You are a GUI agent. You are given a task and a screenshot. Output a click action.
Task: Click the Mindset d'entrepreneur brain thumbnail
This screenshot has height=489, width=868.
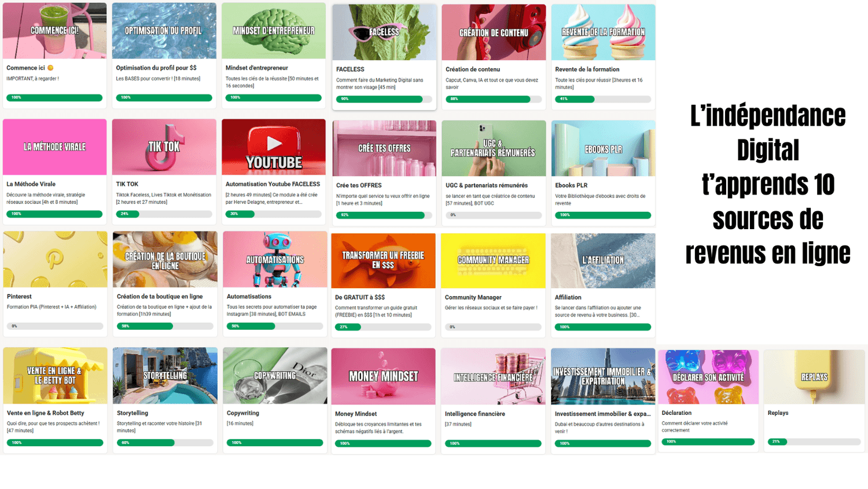274,31
